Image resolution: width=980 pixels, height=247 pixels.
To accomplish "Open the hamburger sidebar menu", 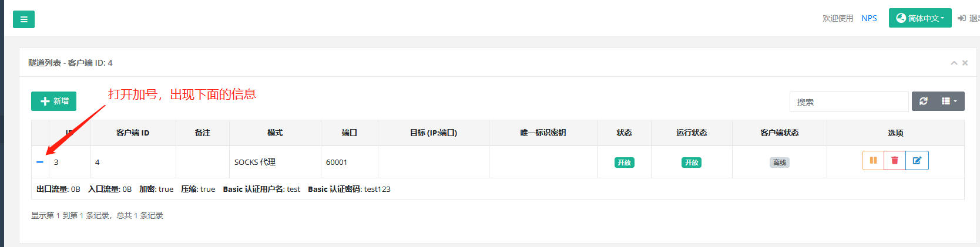I will [24, 19].
